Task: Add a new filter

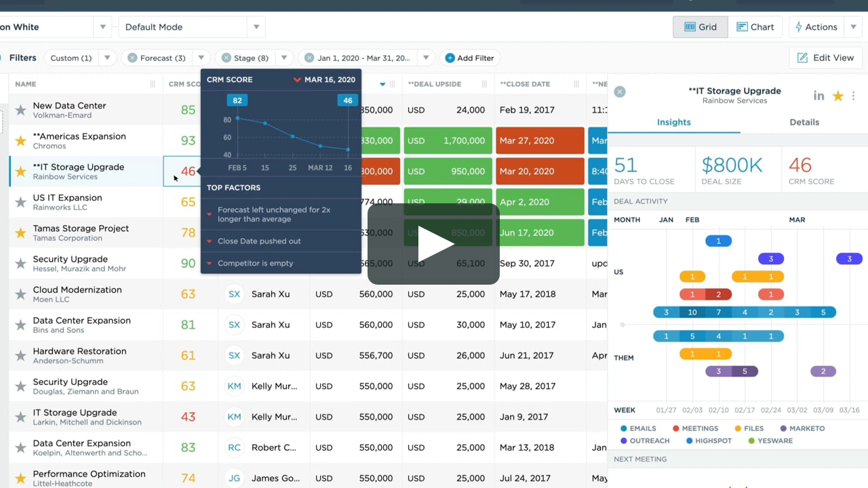Action: [x=469, y=58]
